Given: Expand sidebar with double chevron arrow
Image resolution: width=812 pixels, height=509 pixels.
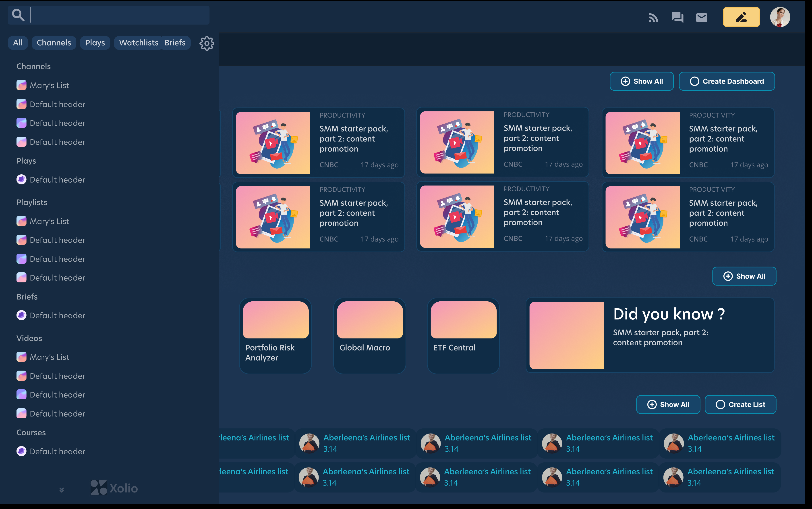Looking at the screenshot, I should tap(62, 490).
